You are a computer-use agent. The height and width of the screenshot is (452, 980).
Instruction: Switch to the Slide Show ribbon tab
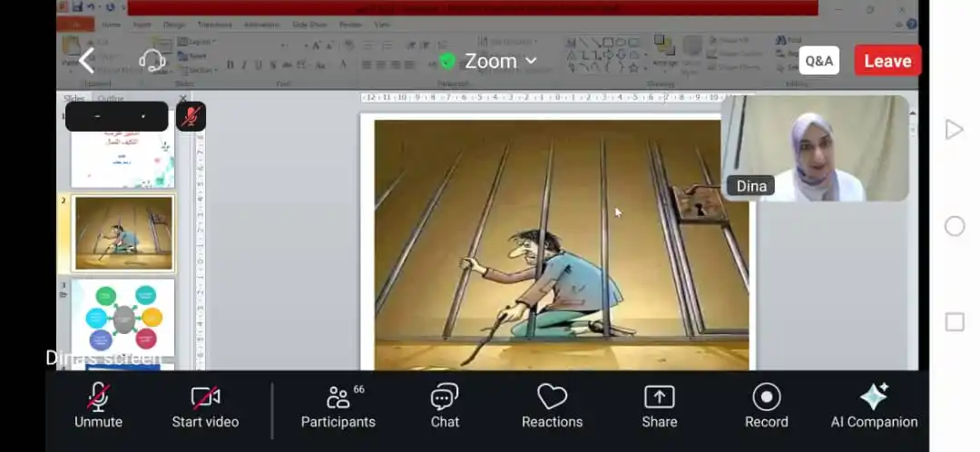(309, 25)
